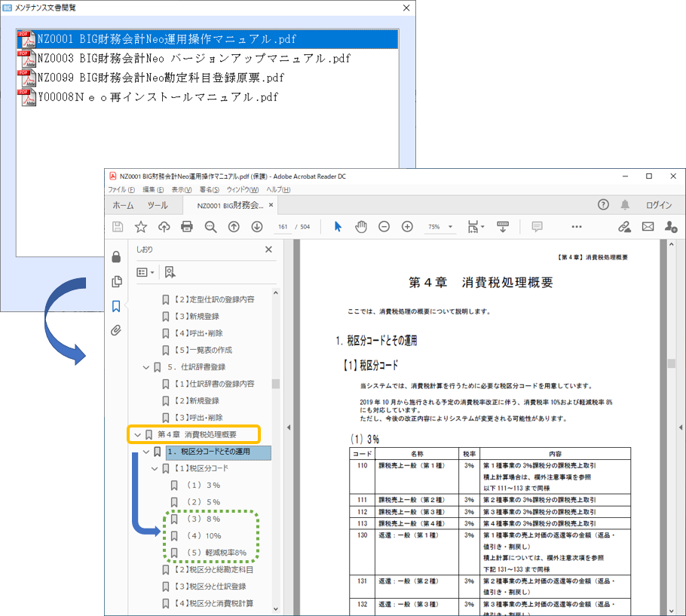Open the search magnifier tool
Screen dimensions: 686x616
pyautogui.click(x=211, y=227)
